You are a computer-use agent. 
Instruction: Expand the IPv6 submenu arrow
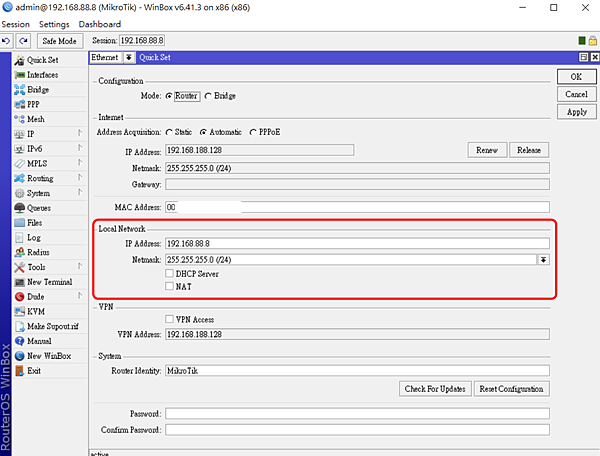(x=80, y=148)
